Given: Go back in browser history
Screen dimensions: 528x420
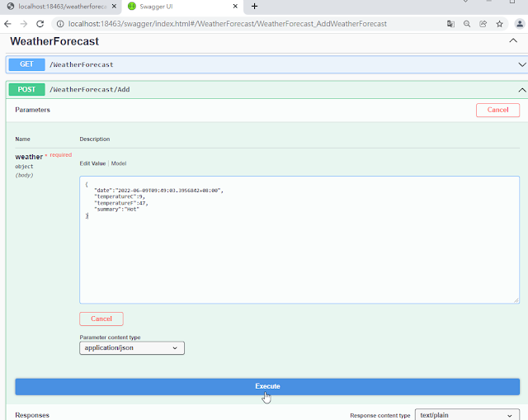Looking at the screenshot, I should pyautogui.click(x=7, y=24).
